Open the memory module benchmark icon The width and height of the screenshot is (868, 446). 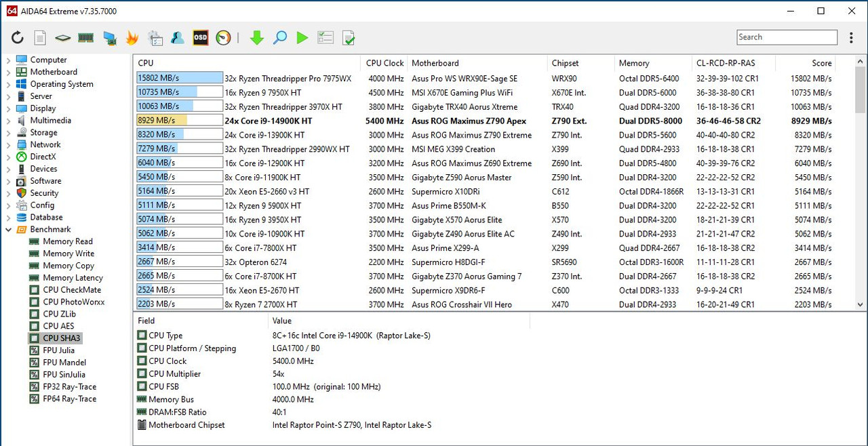[85, 38]
